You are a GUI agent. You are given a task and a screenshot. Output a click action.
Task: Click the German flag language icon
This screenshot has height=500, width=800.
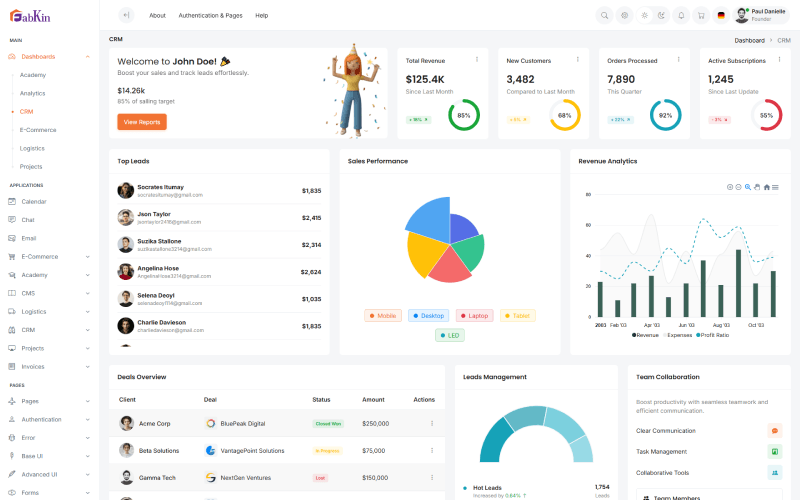[720, 15]
